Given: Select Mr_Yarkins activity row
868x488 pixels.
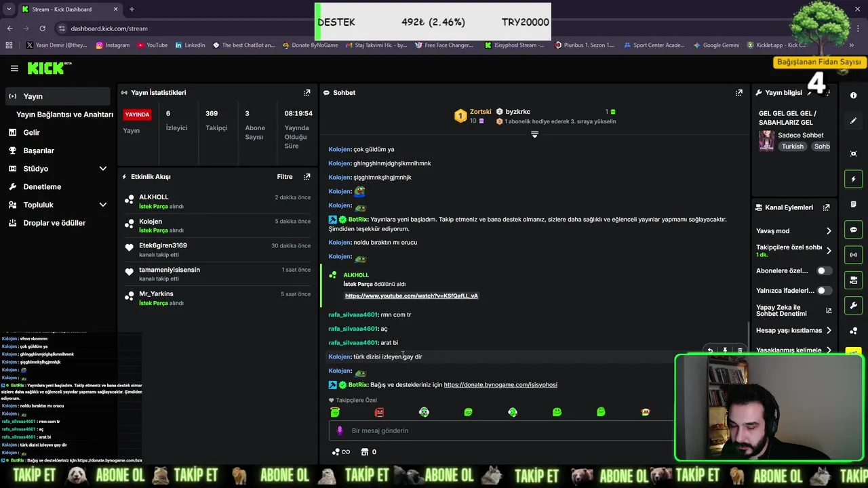Looking at the screenshot, I should click(217, 298).
